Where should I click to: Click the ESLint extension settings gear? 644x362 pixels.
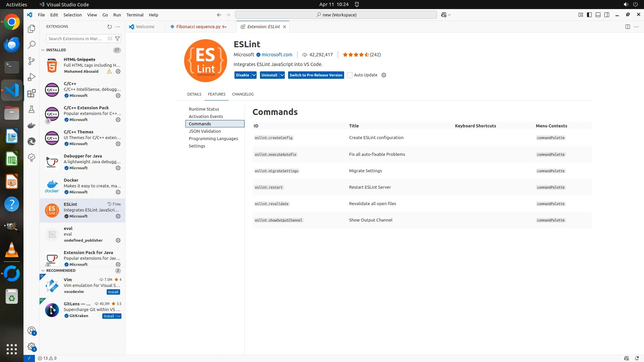click(x=118, y=216)
